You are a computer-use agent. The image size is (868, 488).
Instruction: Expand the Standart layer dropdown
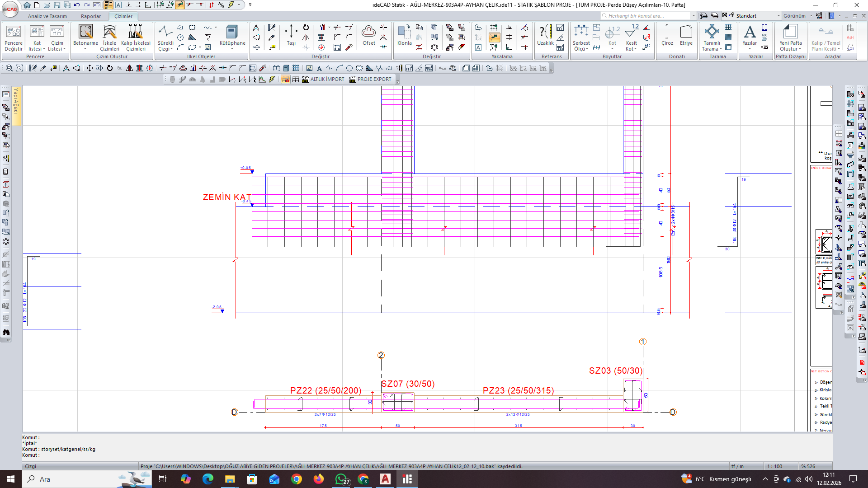(x=778, y=16)
